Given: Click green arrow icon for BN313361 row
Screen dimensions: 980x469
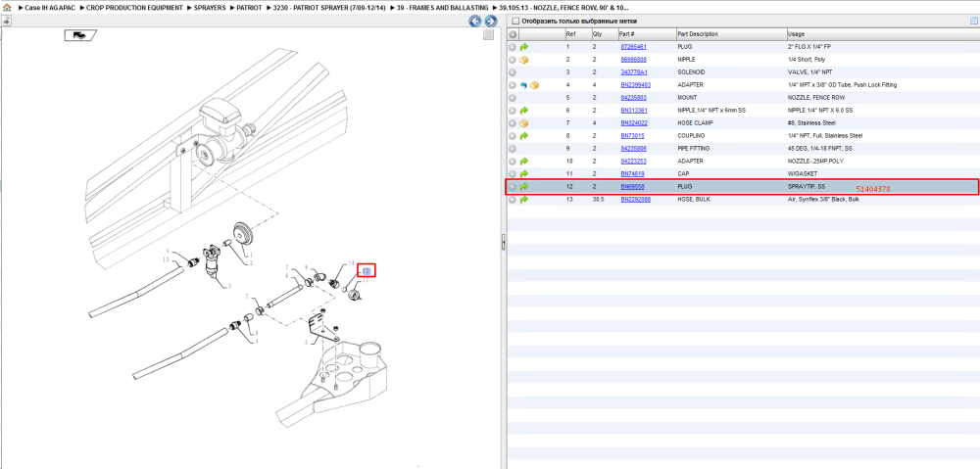Looking at the screenshot, I should (x=523, y=111).
